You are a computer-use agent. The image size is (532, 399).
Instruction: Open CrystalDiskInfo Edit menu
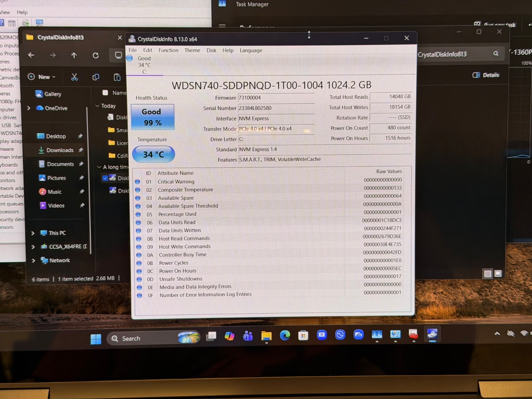pyautogui.click(x=148, y=50)
